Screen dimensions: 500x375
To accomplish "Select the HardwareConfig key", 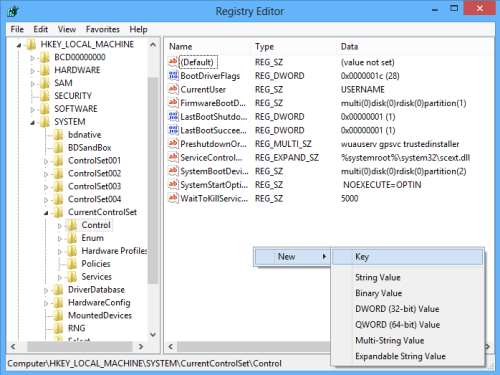I will pos(99,303).
